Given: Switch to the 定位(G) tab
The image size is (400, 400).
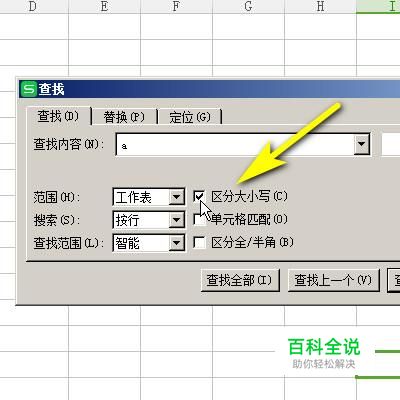Looking at the screenshot, I should (190, 117).
